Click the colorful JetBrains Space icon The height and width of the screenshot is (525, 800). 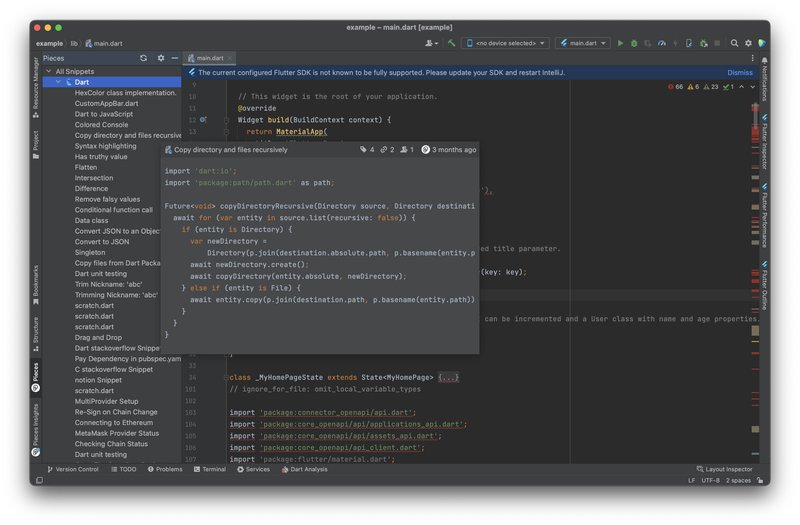(762, 43)
